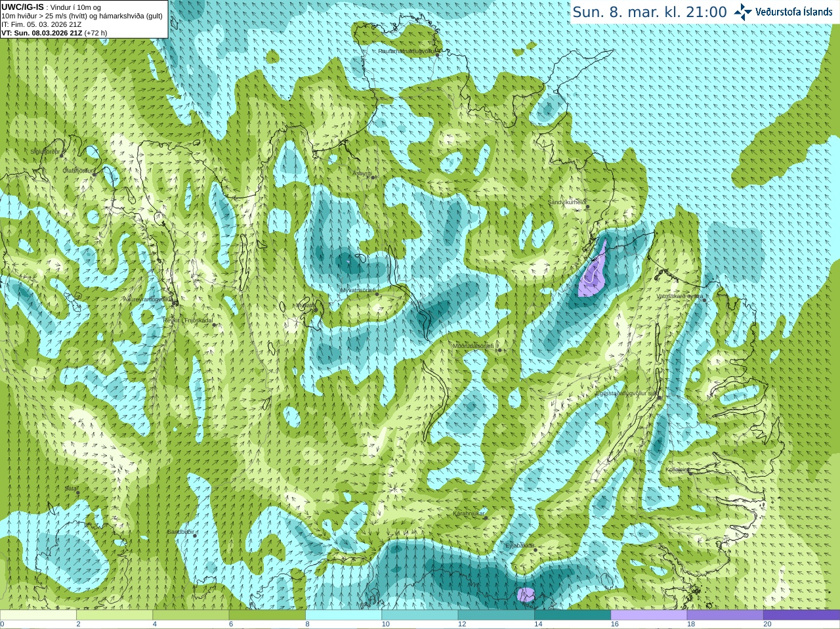Select the 6–8 m/s legend color
Screen dimensions: 840x629
(267, 615)
